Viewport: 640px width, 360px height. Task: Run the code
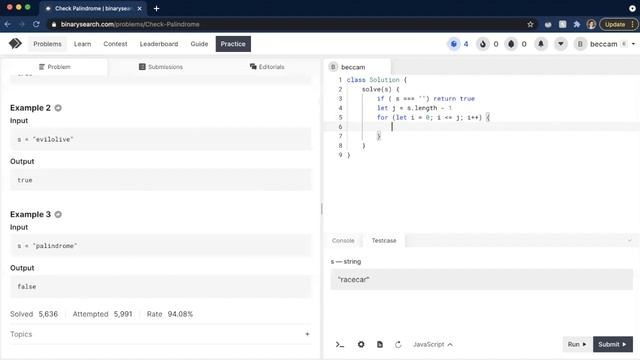pyautogui.click(x=577, y=344)
